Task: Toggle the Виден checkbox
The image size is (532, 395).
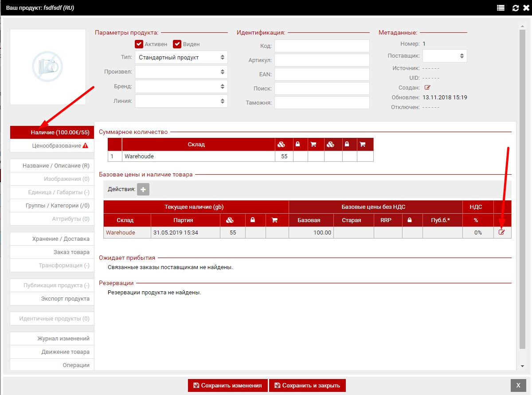Action: [177, 44]
